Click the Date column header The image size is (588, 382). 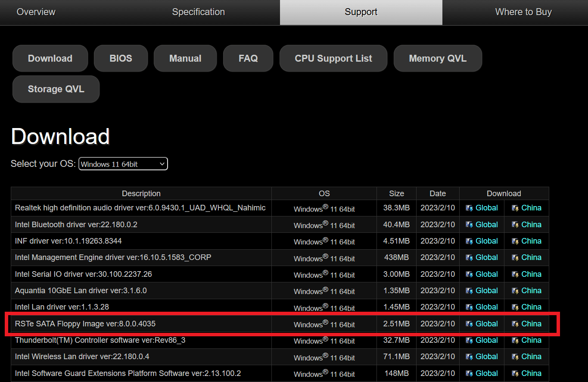(438, 194)
